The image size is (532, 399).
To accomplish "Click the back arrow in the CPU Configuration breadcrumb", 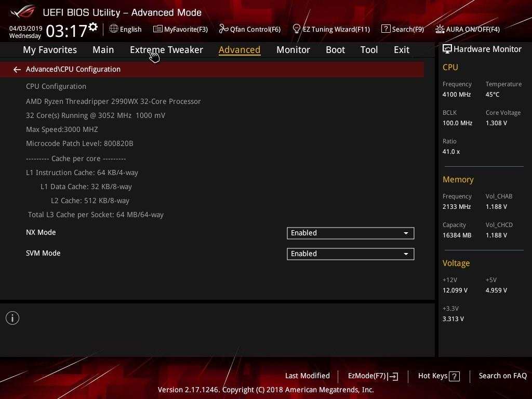I will coord(17,70).
